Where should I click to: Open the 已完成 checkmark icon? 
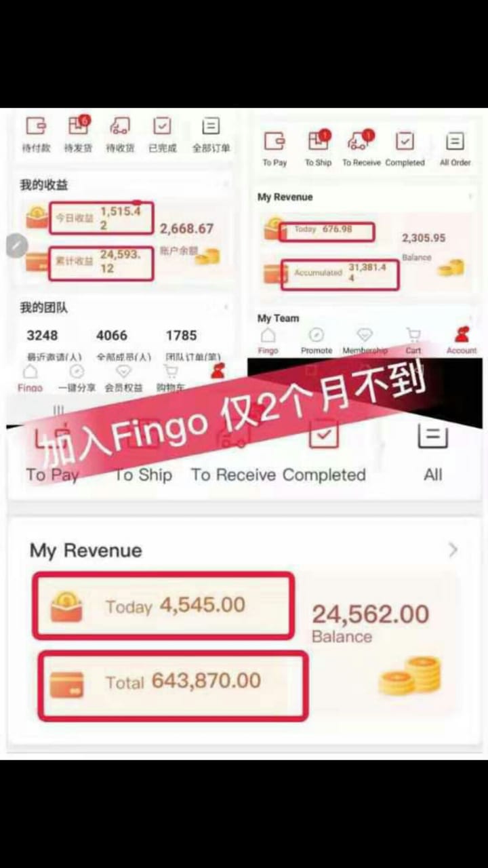click(162, 125)
